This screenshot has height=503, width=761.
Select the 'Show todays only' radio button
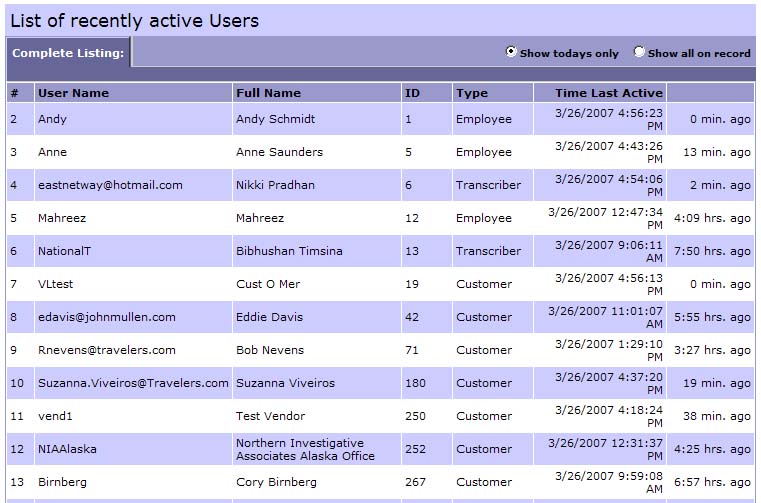pos(511,51)
